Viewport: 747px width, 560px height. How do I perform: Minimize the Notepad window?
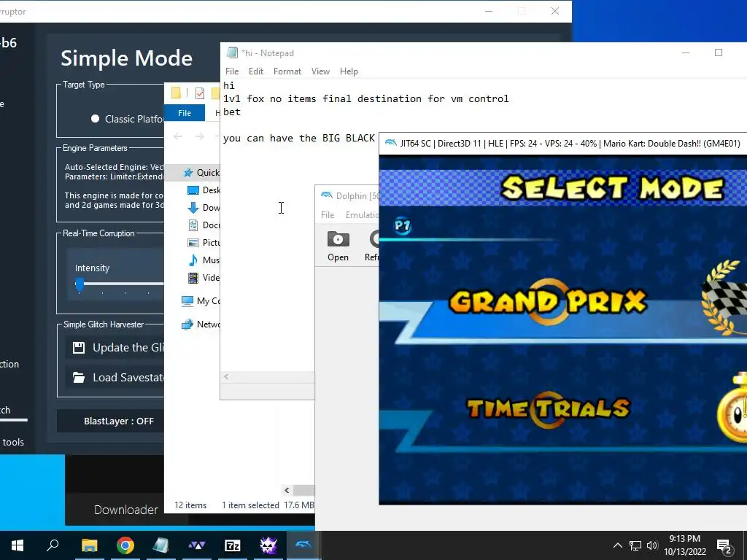686,52
